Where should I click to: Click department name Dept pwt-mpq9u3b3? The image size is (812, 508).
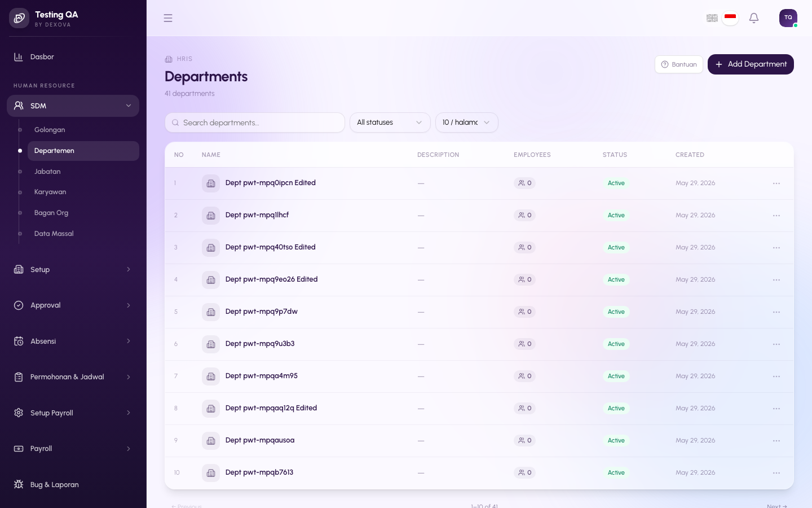point(260,344)
